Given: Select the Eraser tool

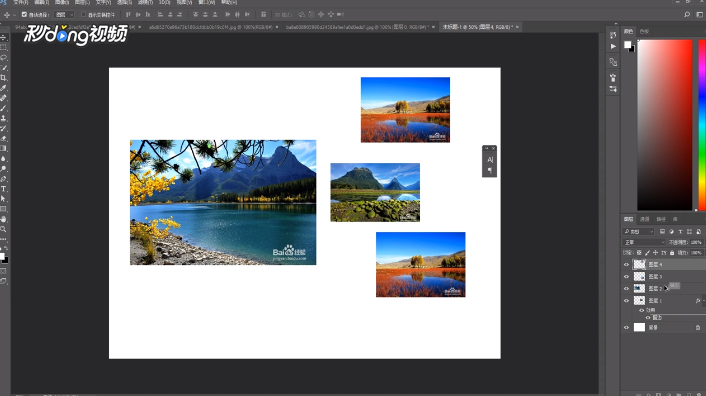Looking at the screenshot, I should pos(4,138).
